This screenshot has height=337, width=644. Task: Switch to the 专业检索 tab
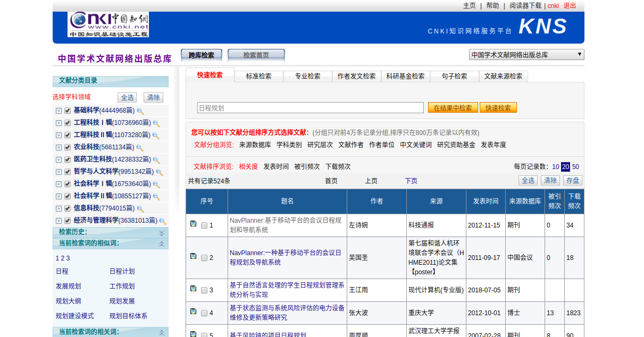tap(307, 76)
